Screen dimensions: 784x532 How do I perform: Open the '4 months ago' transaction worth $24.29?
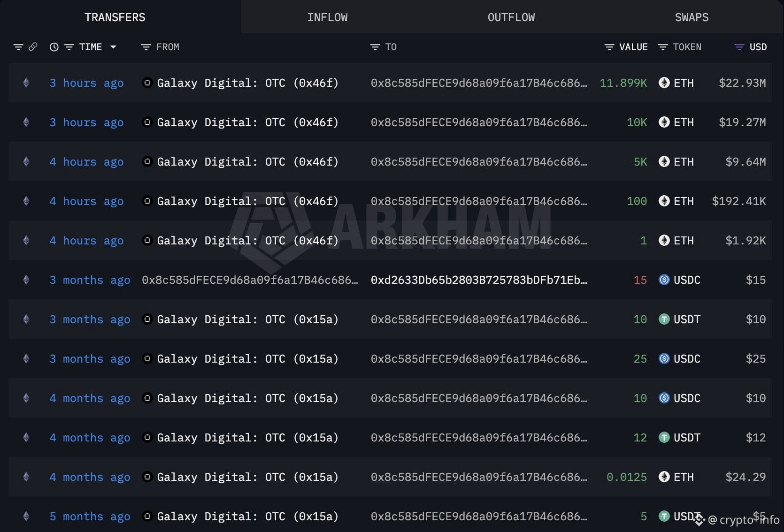[x=90, y=477]
